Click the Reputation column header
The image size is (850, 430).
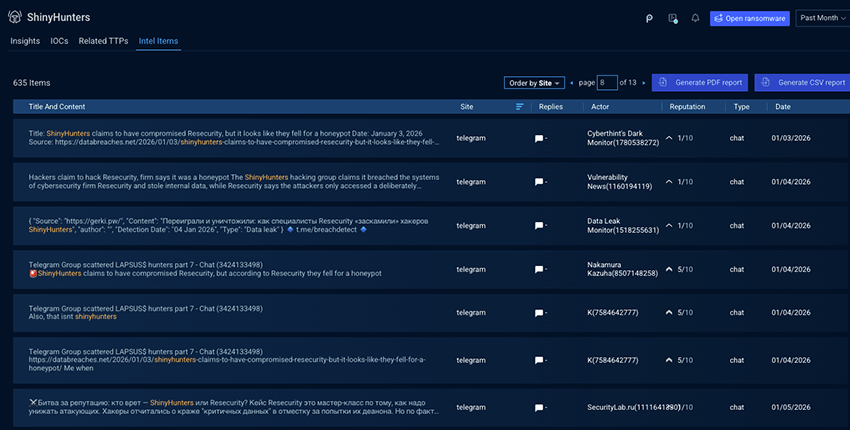(687, 107)
